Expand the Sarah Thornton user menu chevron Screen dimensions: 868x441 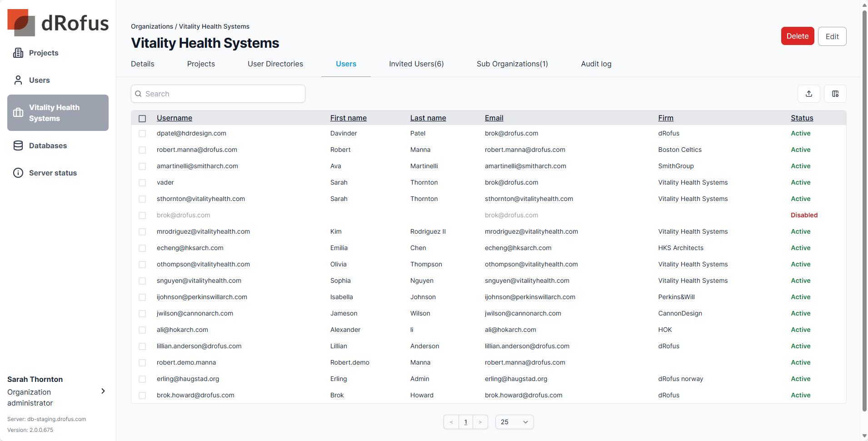click(103, 391)
